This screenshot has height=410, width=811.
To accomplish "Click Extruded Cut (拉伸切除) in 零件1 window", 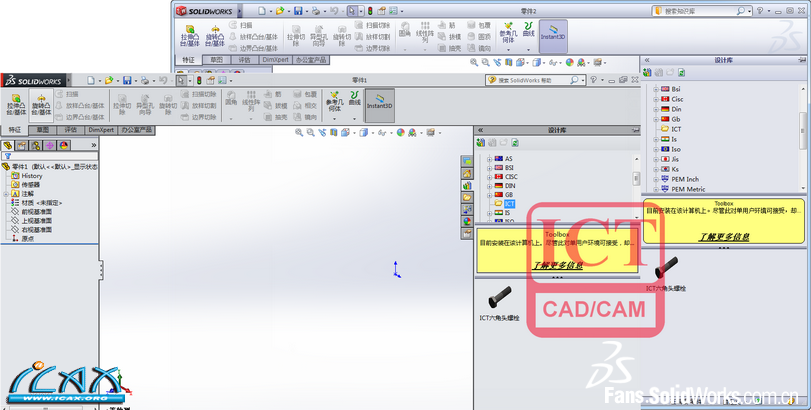I will pos(122,105).
